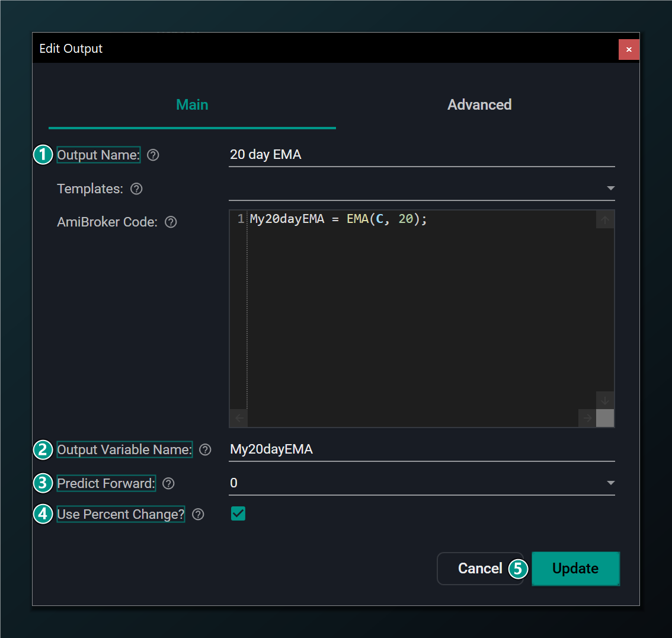This screenshot has width=672, height=638.
Task: Show help for Use Percent Change
Action: [198, 514]
